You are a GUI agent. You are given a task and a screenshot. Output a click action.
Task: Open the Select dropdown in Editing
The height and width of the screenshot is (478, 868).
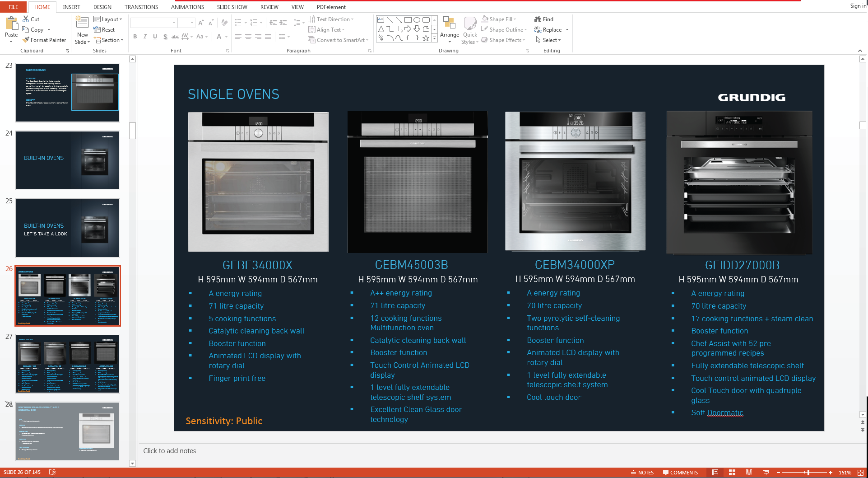tap(548, 40)
